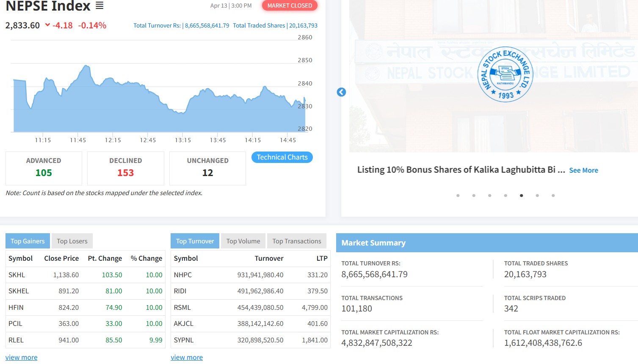638x364 pixels.
Task: Click the MARKET CLOSED status badge
Action: coord(290,6)
